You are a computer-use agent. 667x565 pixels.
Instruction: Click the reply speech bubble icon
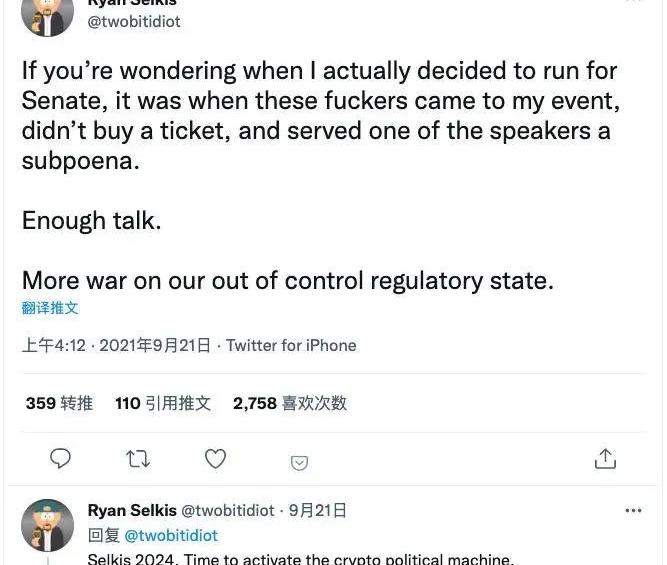coord(61,459)
